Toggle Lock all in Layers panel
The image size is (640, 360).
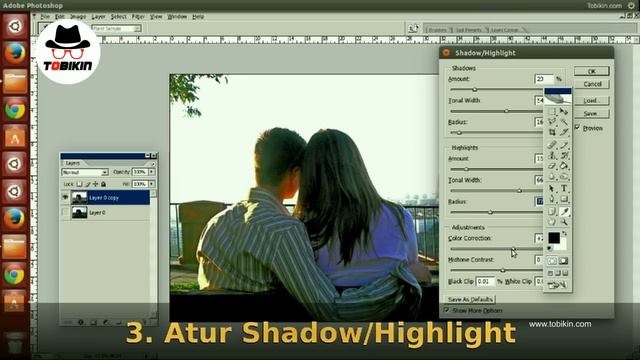pos(103,184)
